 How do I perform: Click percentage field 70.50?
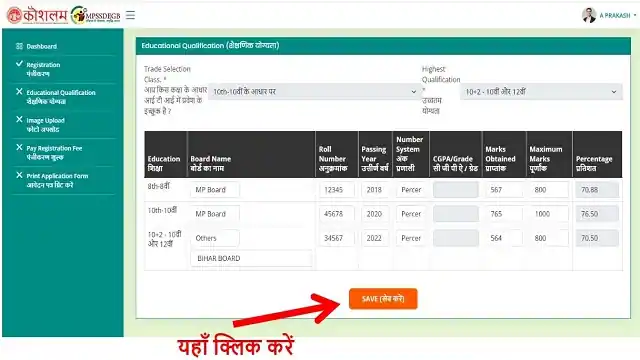[x=597, y=238]
